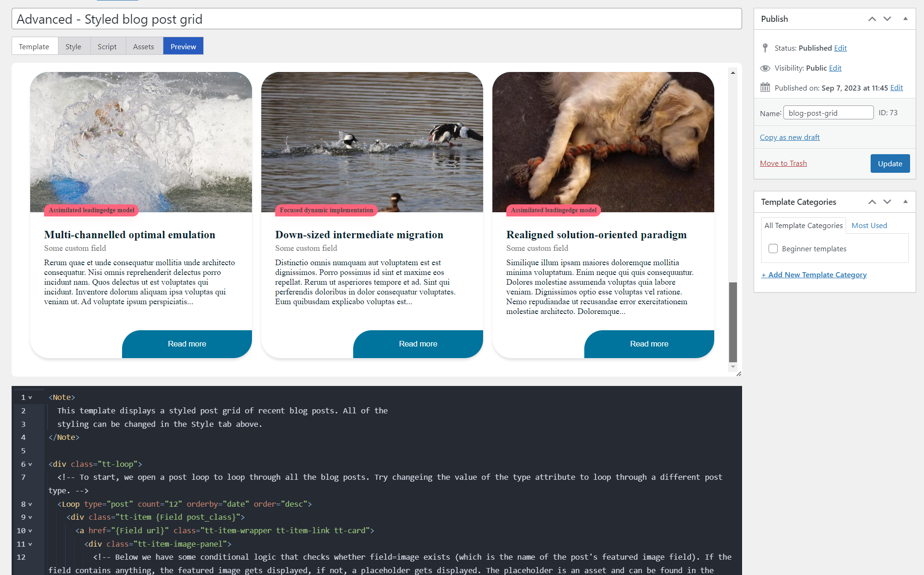Viewport: 924px width, 575px height.
Task: Click the published date calendar icon
Action: pyautogui.click(x=765, y=87)
